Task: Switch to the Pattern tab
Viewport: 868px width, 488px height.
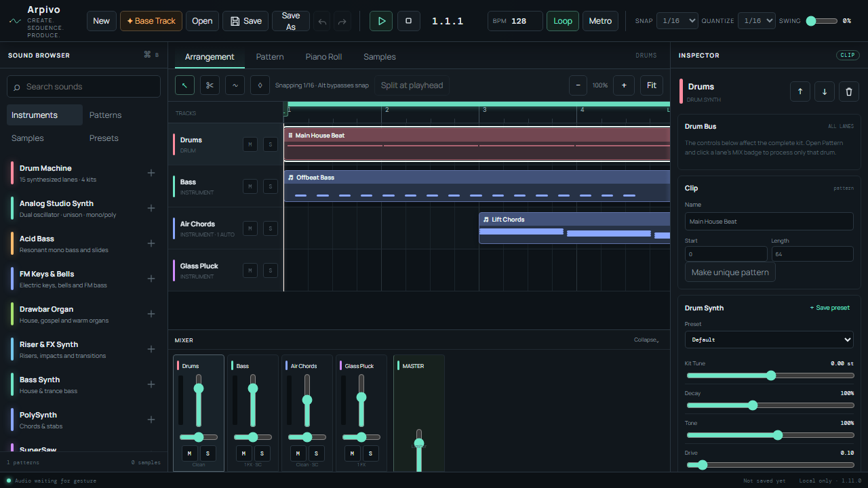Action: tap(270, 57)
